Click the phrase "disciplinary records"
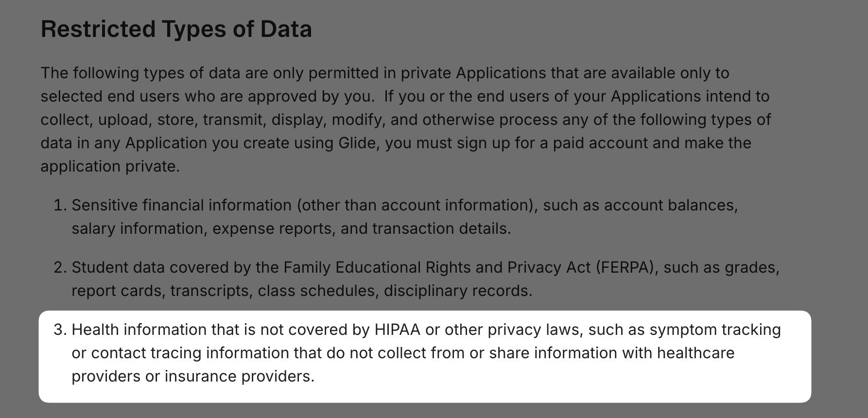The image size is (868, 418). click(458, 291)
